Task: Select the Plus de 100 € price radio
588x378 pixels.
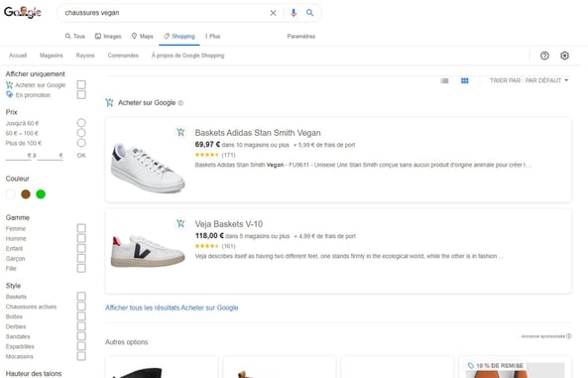Action: (x=81, y=143)
